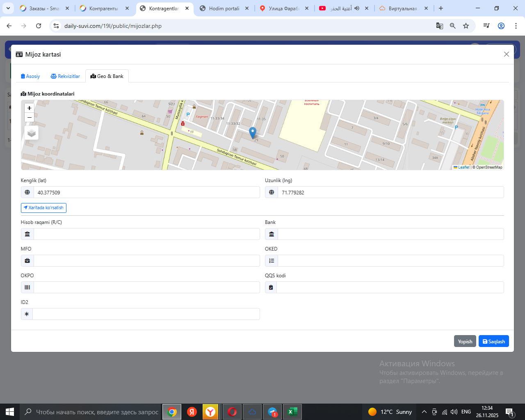
Task: Expand the browser tab search dropdown
Action: coord(8,8)
